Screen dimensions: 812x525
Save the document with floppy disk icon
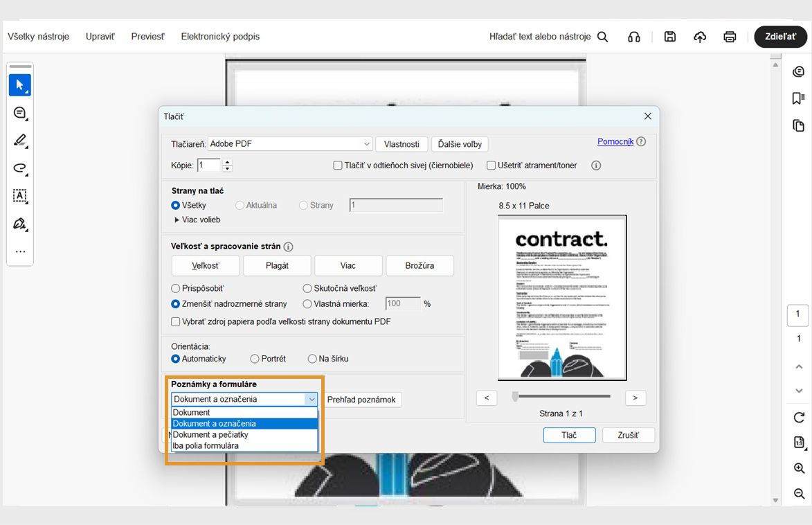tap(670, 37)
